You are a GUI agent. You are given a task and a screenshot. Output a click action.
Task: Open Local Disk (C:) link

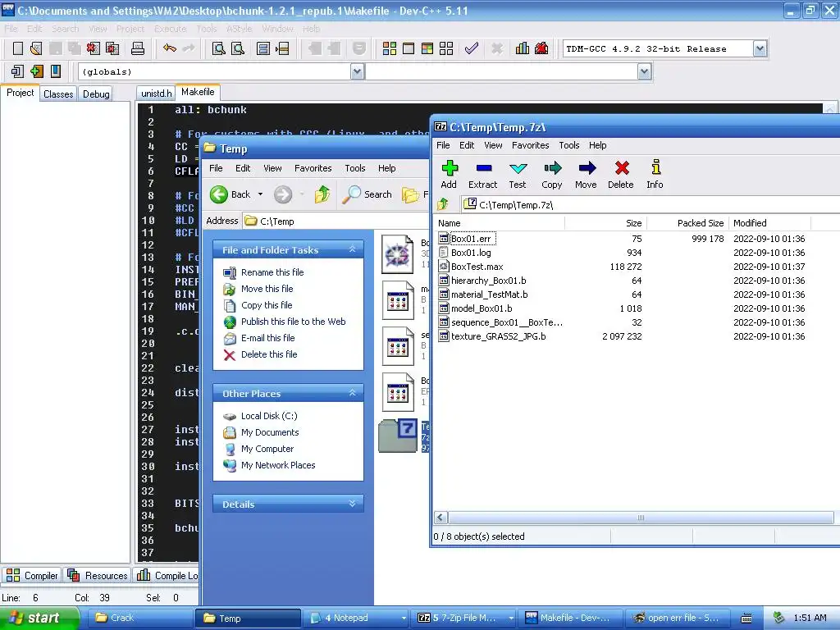click(269, 416)
